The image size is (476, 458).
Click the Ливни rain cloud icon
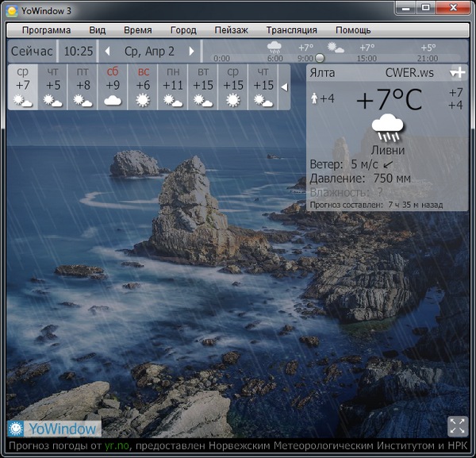coord(388,126)
